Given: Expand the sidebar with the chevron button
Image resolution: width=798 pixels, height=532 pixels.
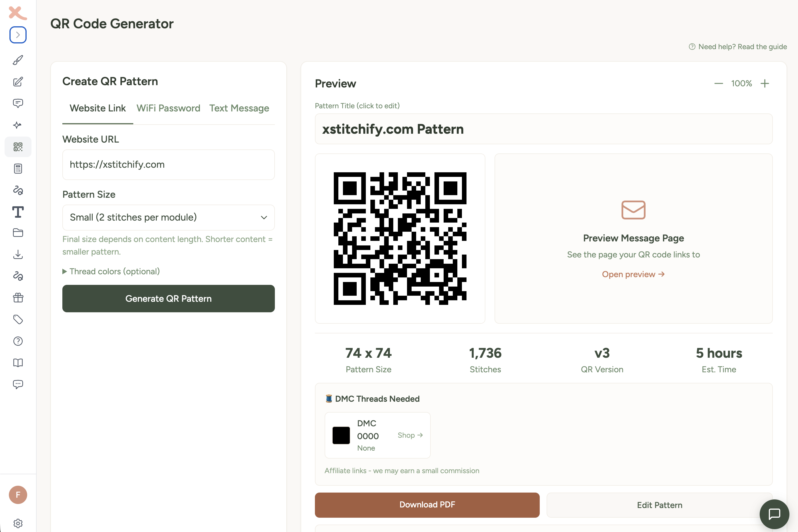Looking at the screenshot, I should pyautogui.click(x=18, y=35).
